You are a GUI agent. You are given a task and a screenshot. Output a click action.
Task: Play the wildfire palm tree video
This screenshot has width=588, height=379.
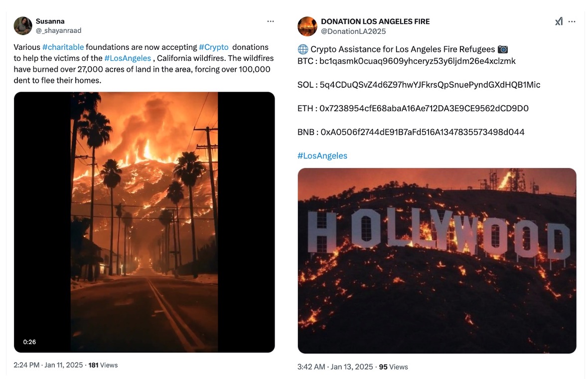(x=144, y=222)
